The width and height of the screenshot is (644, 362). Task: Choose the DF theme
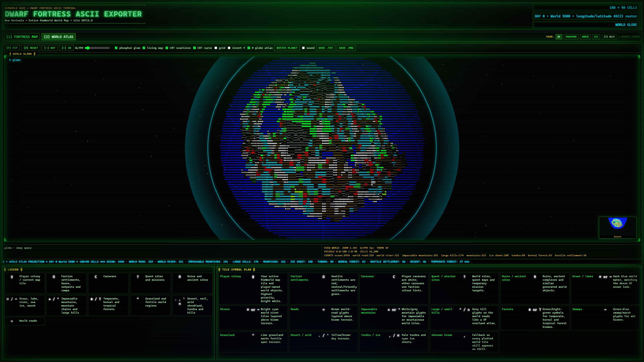click(x=559, y=37)
